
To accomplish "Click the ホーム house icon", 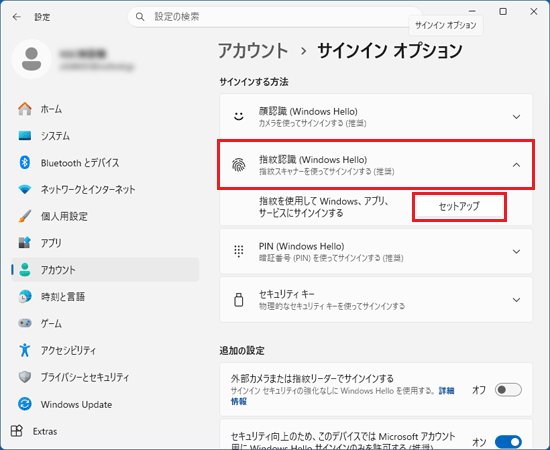I will (x=25, y=109).
